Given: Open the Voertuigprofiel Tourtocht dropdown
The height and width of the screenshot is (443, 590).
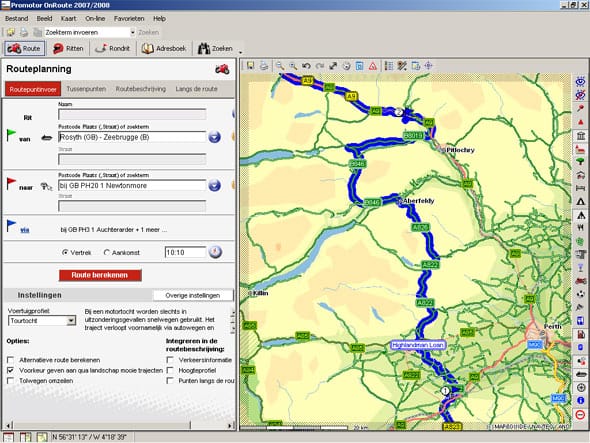Looking at the screenshot, I should (71, 321).
